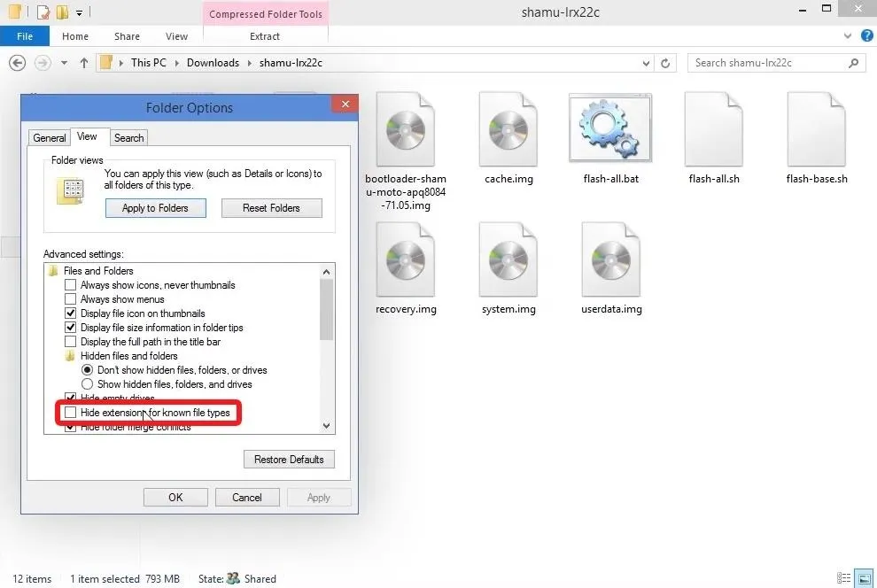Open recent locations dropdown arrow
The height and width of the screenshot is (588, 877).
65,63
